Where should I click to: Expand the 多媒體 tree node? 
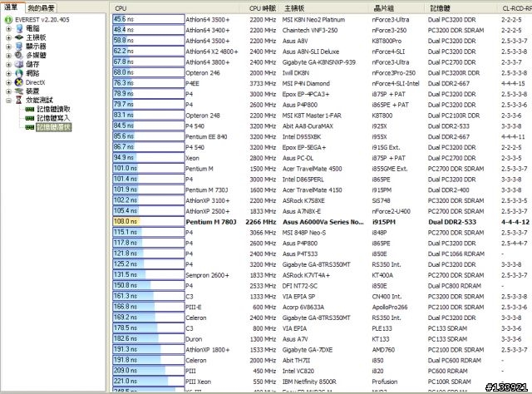click(9, 56)
